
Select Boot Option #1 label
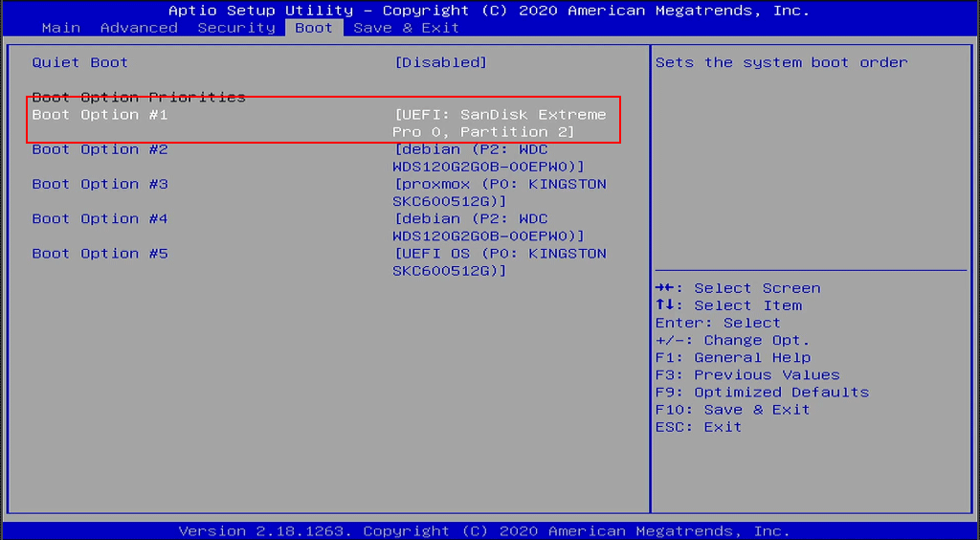[x=100, y=115]
